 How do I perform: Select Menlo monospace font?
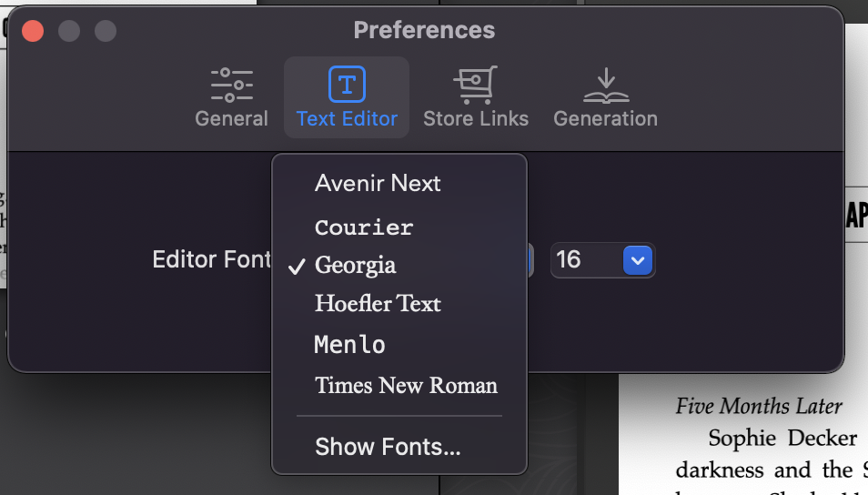(350, 345)
